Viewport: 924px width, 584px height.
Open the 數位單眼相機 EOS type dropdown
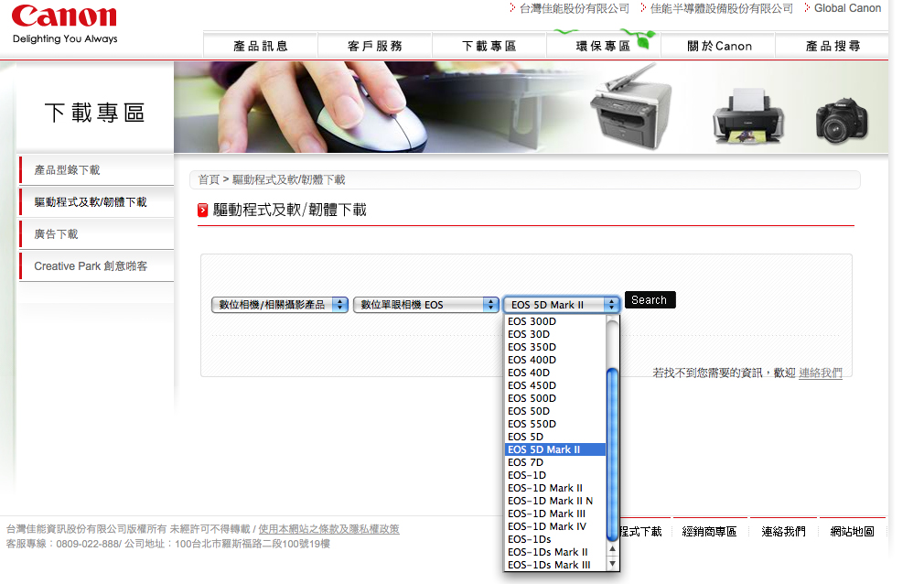pos(426,305)
